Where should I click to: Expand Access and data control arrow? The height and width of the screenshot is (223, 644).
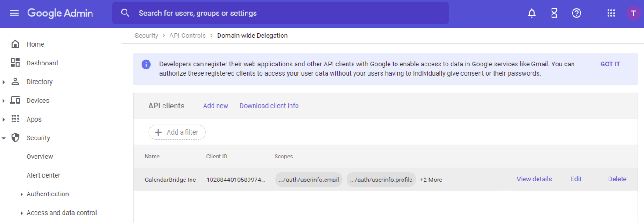tap(22, 213)
